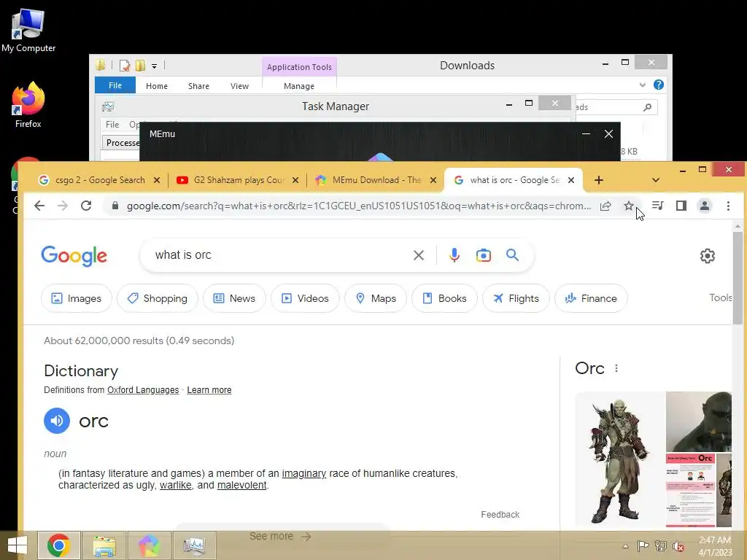Open Chrome's media control icon
The image size is (747, 560).
(x=657, y=206)
